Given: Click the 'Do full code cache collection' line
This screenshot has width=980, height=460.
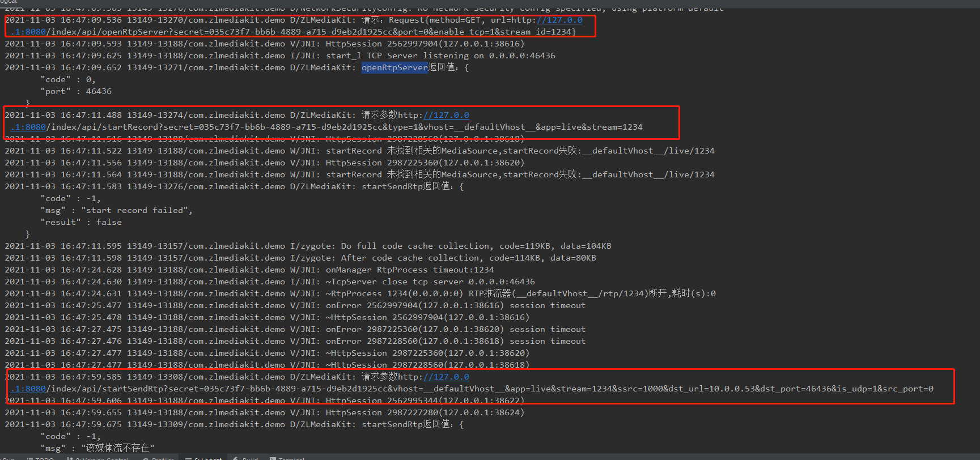Looking at the screenshot, I should [x=308, y=246].
